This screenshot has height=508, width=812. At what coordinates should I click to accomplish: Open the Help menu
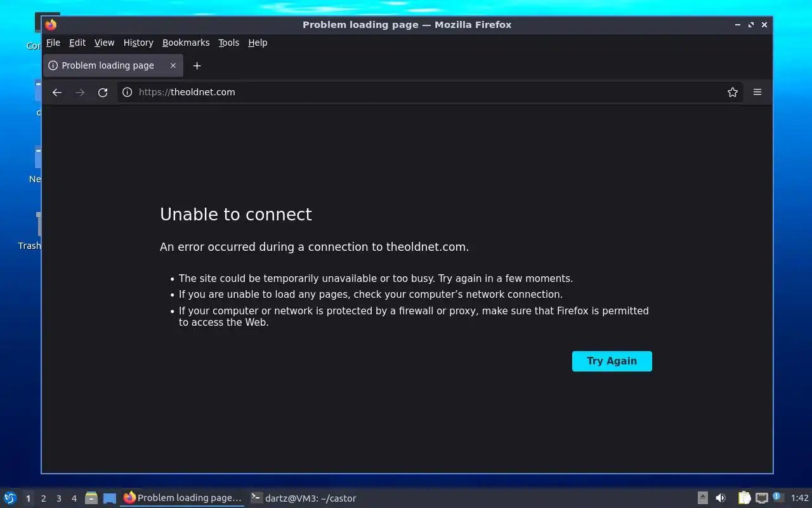pos(258,43)
